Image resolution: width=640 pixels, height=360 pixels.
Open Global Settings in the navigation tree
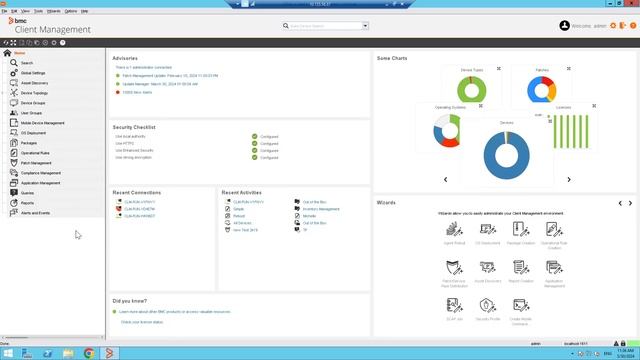coord(33,73)
